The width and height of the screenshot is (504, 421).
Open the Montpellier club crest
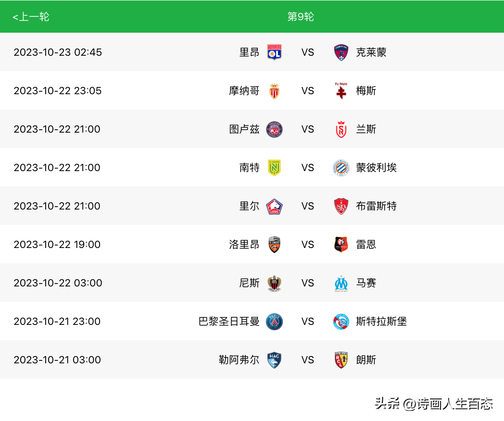(341, 168)
